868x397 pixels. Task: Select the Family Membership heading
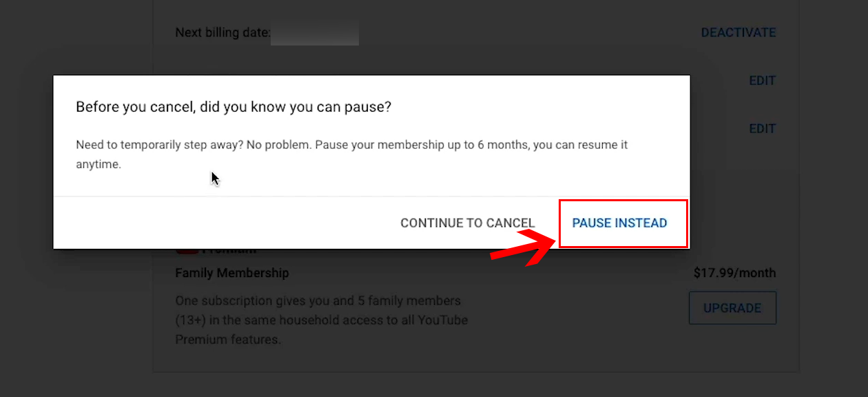coord(231,273)
